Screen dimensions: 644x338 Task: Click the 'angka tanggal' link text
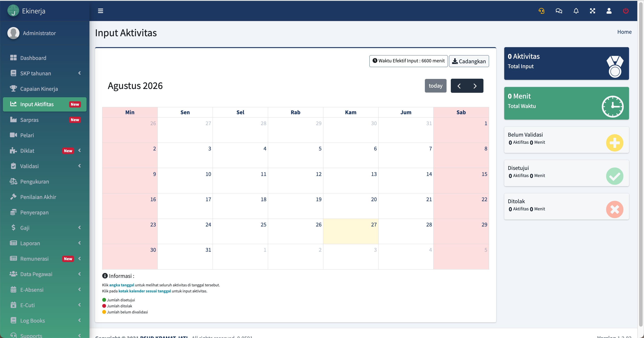click(121, 285)
